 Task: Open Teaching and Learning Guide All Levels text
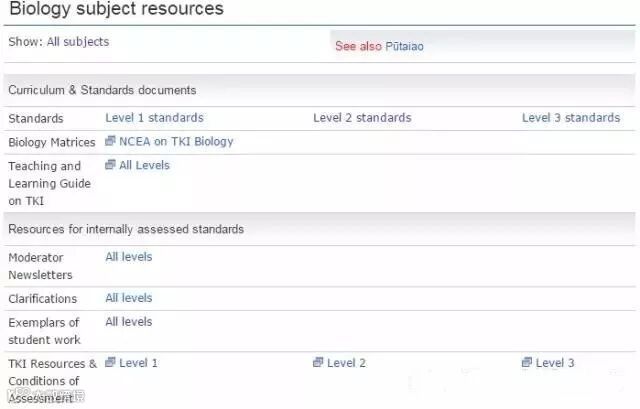(x=144, y=166)
